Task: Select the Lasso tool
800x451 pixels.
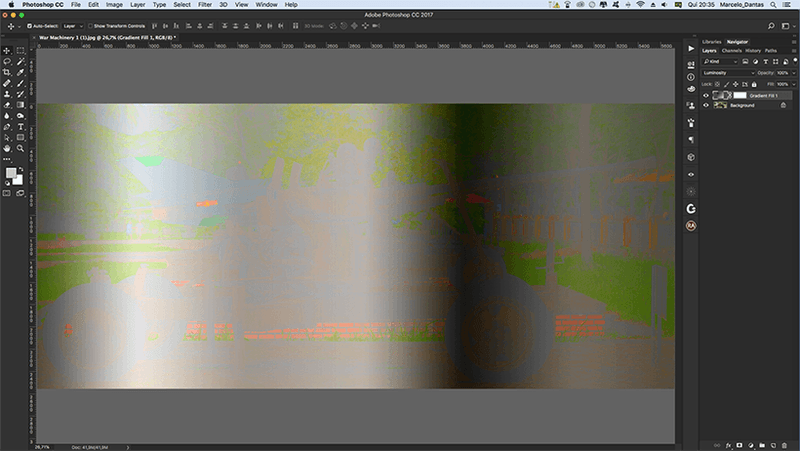Action: [x=7, y=61]
